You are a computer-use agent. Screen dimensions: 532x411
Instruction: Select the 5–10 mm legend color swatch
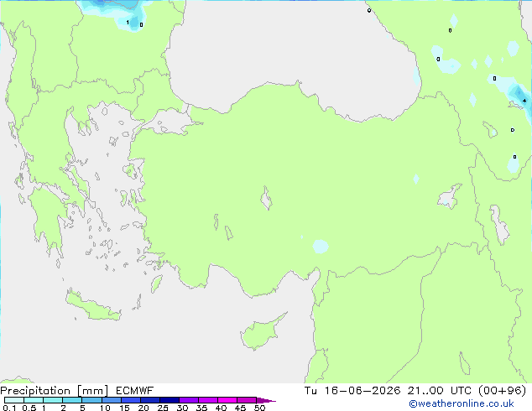coord(91,400)
